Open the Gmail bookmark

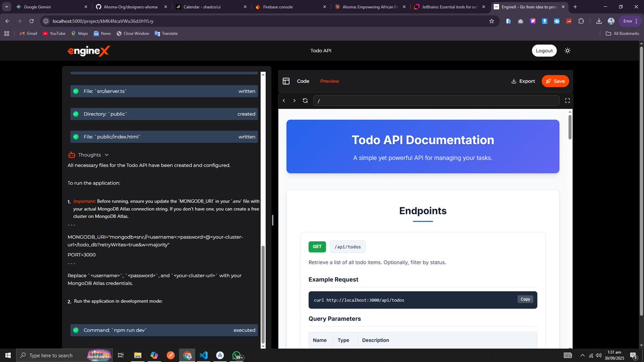click(28, 33)
